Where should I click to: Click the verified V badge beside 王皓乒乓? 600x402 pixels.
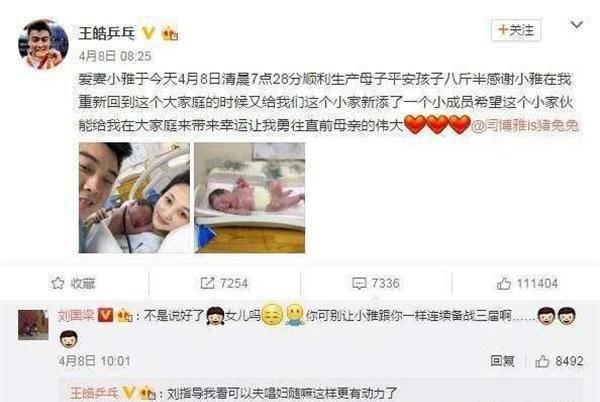click(x=148, y=33)
